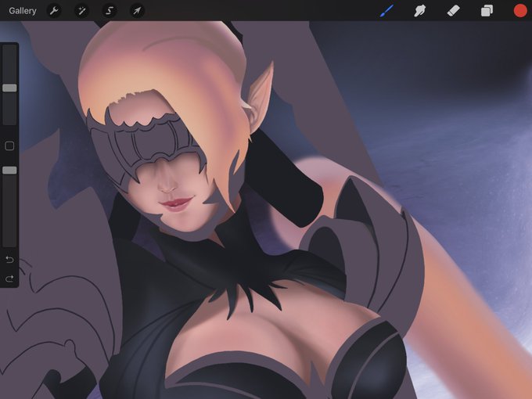This screenshot has width=532, height=399.
Task: Activate the Selection S-shaped tool
Action: (110, 11)
